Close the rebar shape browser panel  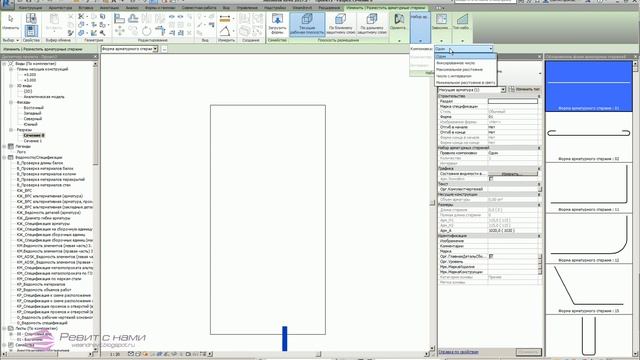coord(636,56)
